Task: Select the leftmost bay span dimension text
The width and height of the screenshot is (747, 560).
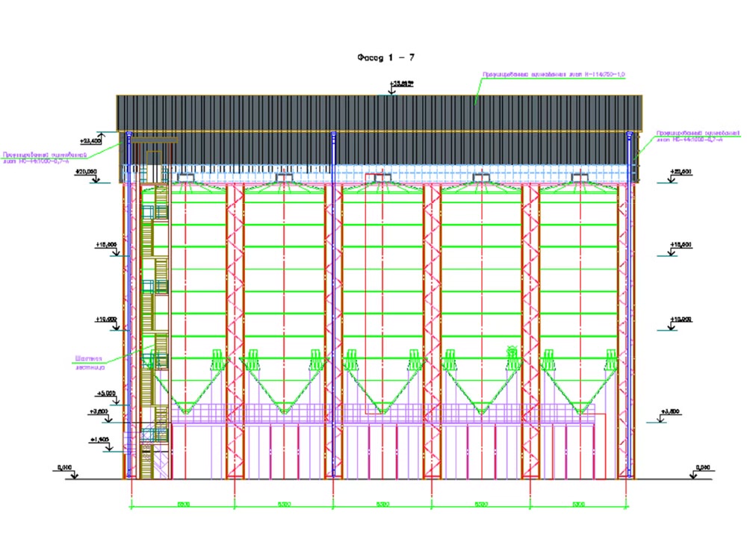Action: point(184,504)
